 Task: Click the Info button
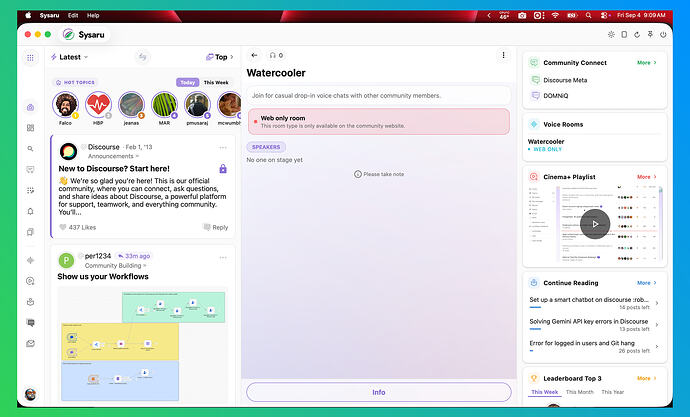click(x=379, y=392)
